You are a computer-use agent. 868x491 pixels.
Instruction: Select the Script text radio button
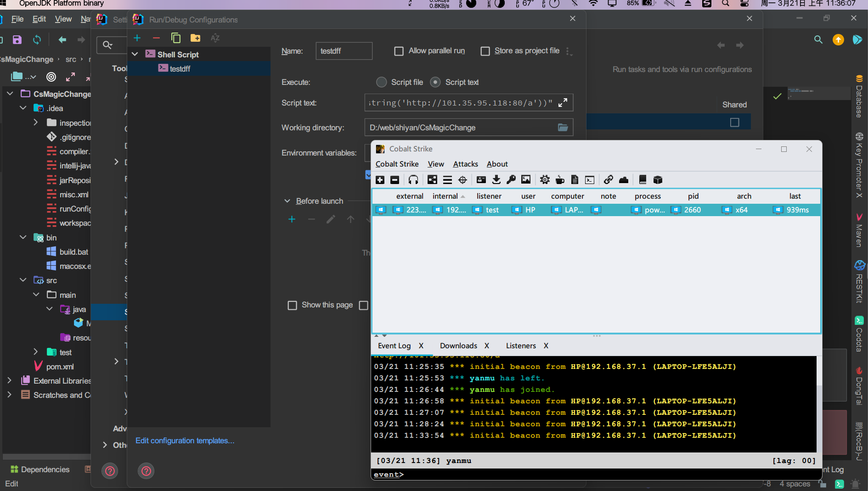(x=435, y=82)
